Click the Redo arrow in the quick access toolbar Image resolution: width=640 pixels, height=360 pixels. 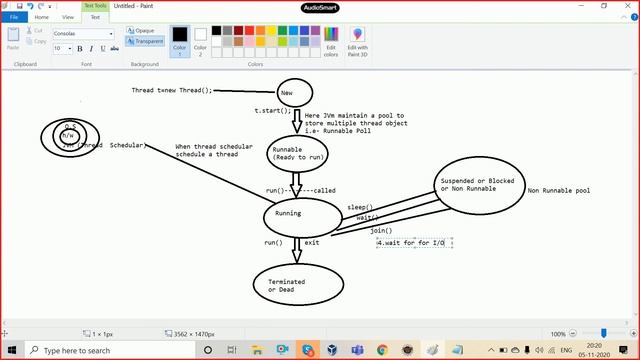pyautogui.click(x=41, y=6)
